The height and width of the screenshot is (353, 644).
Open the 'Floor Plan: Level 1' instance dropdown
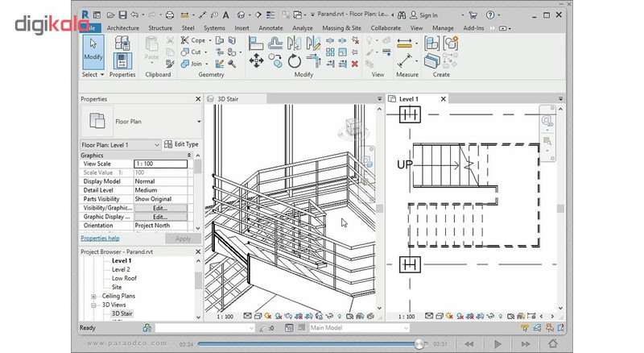(x=156, y=145)
